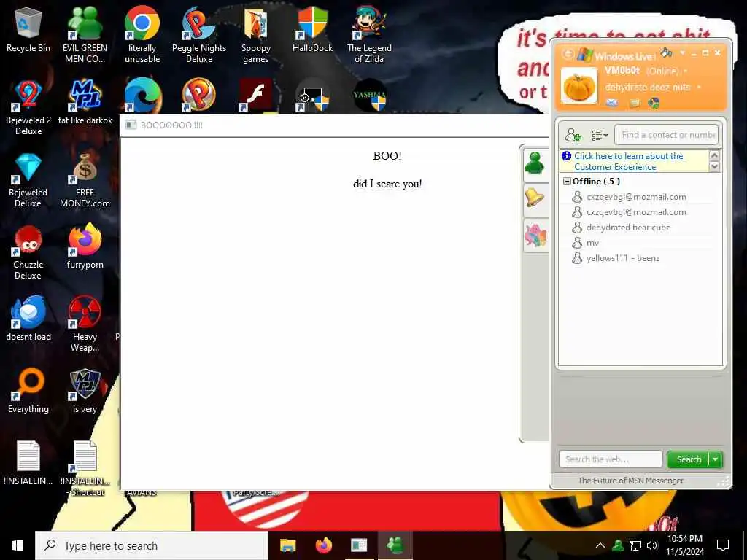747x560 pixels.
Task: Click the up arrow on the notice banner scrollbar
Action: [x=714, y=155]
